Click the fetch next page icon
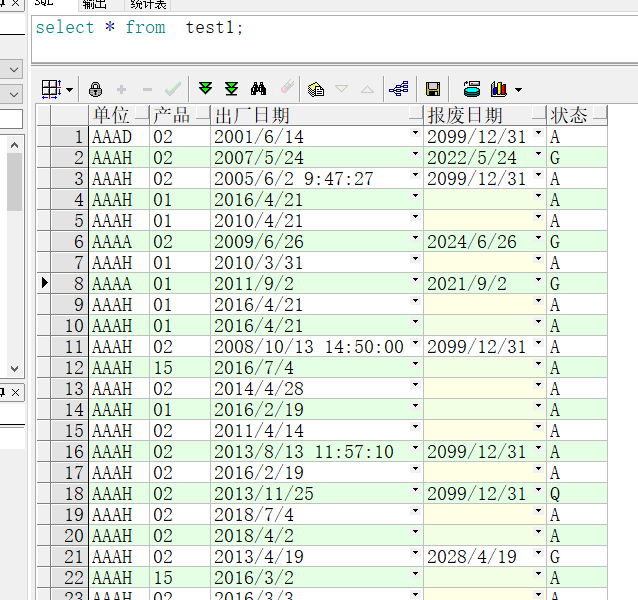Image resolution: width=638 pixels, height=600 pixels. point(205,88)
